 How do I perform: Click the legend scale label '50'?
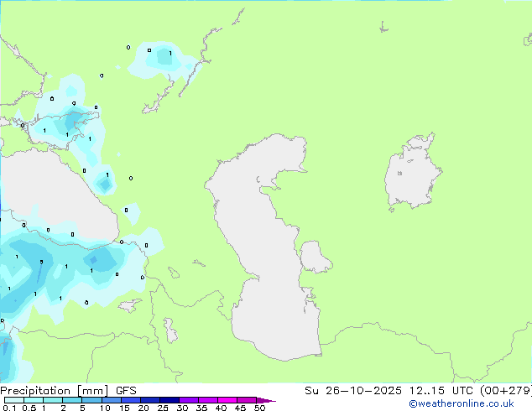[259, 408]
